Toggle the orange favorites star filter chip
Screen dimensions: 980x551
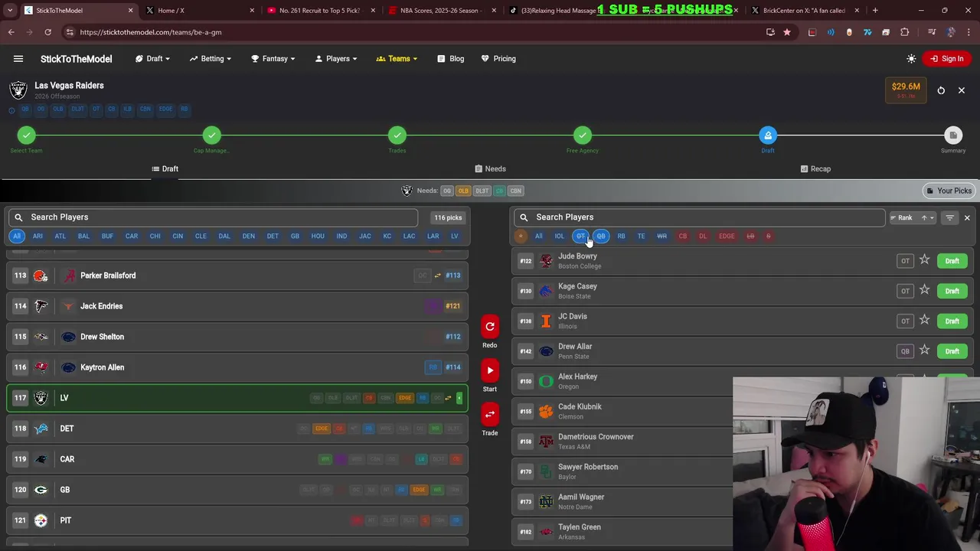click(x=521, y=236)
